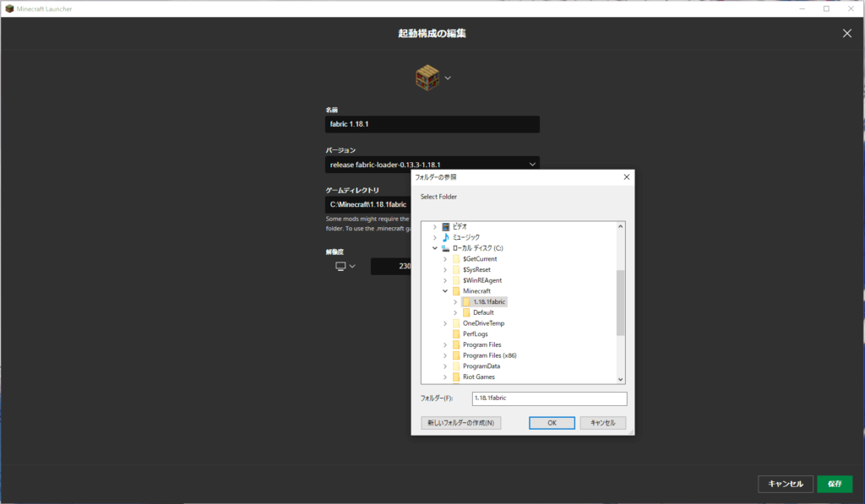Expand the Program Files (x86) folder node
The width and height of the screenshot is (865, 504).
[445, 355]
